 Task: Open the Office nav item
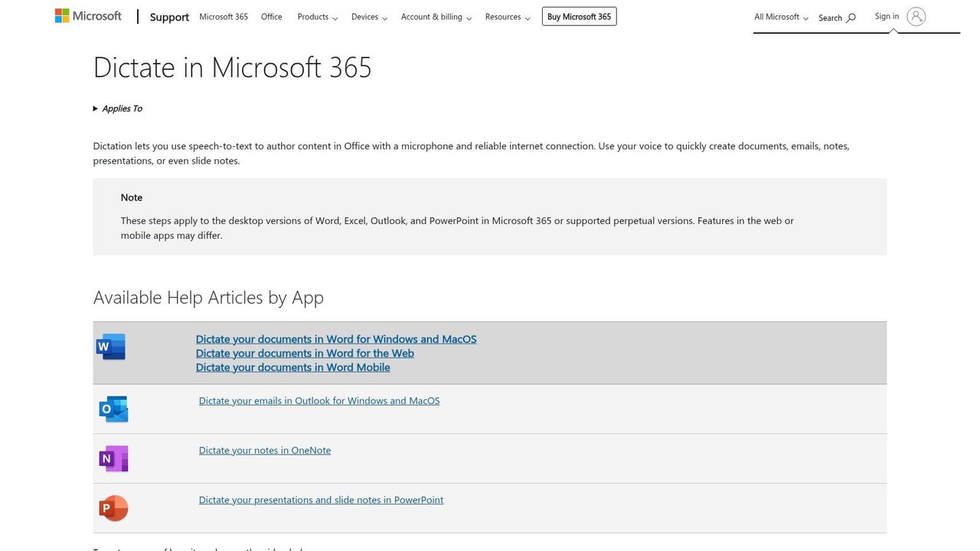point(272,17)
